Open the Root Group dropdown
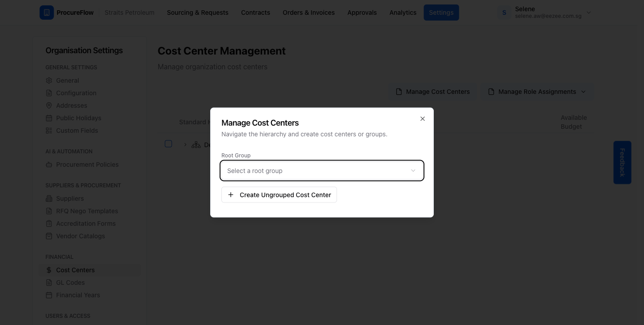 pos(322,171)
